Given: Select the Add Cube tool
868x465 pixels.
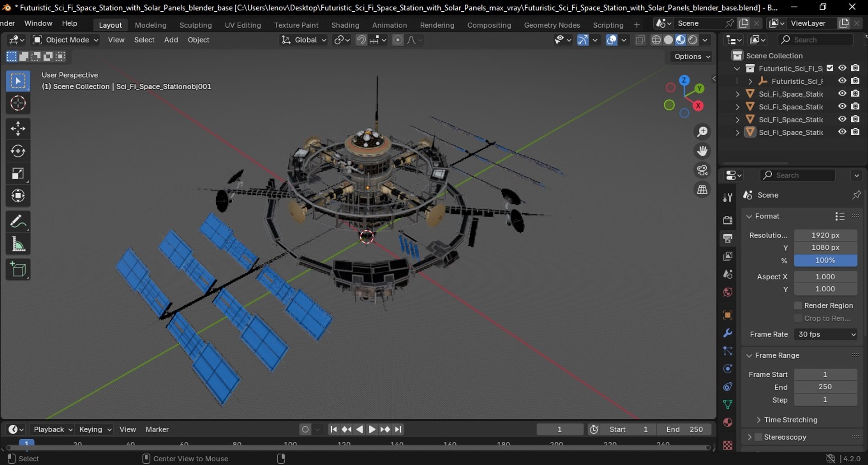Looking at the screenshot, I should pos(18,270).
